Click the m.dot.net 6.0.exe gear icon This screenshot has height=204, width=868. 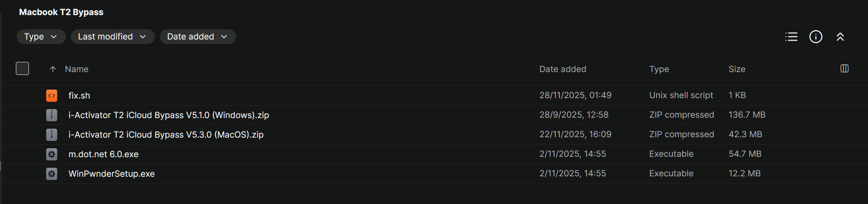52,154
